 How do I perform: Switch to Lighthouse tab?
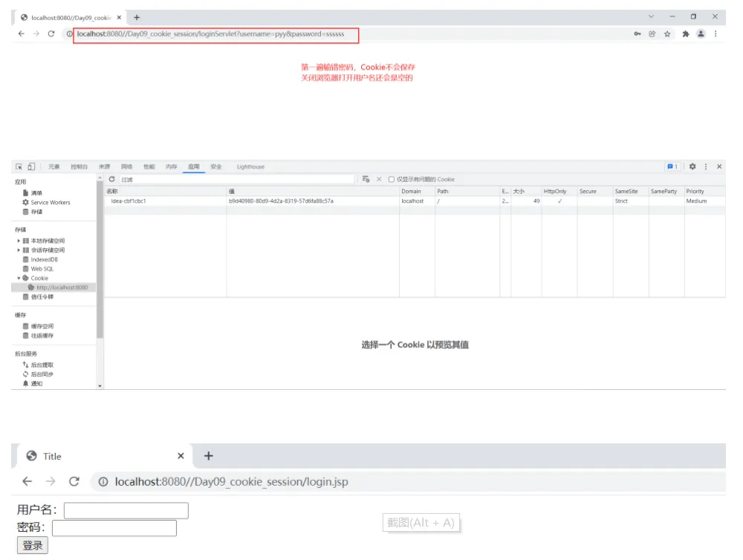point(250,167)
